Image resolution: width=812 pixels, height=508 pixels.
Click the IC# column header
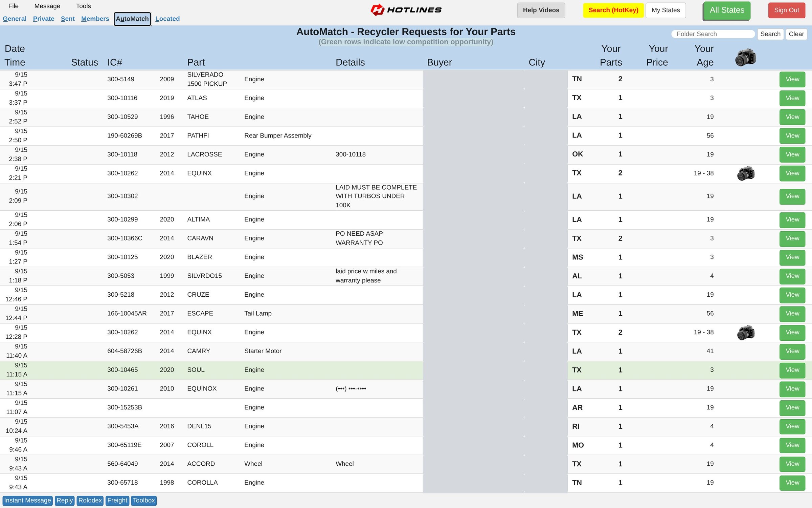pos(115,62)
